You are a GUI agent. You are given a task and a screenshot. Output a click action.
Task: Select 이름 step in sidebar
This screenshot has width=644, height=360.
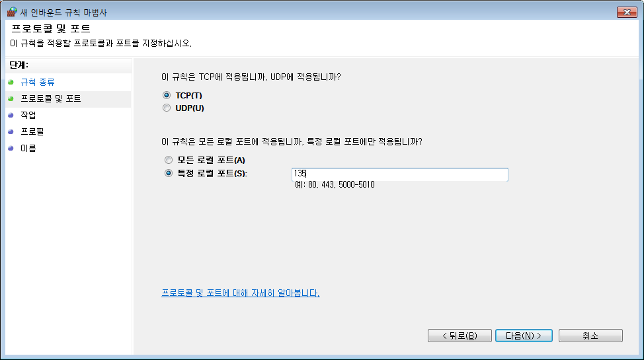click(x=28, y=148)
